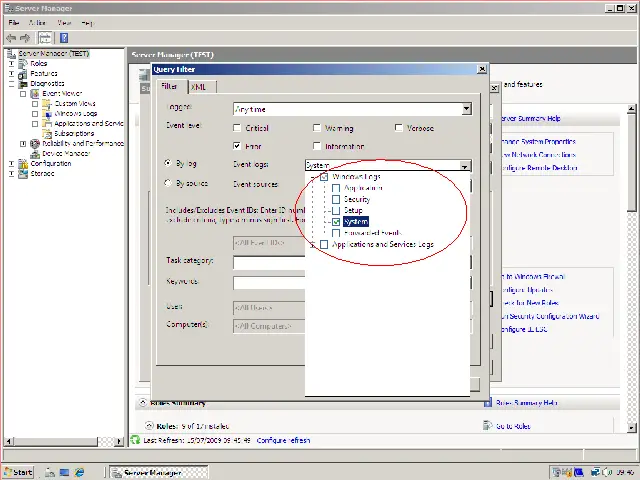The image size is (640, 480).
Task: Click the Windows Logs icon in tree
Action: coord(47,113)
